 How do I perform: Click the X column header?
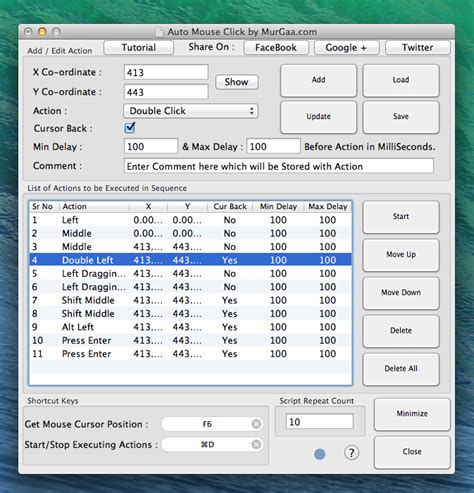pyautogui.click(x=148, y=207)
